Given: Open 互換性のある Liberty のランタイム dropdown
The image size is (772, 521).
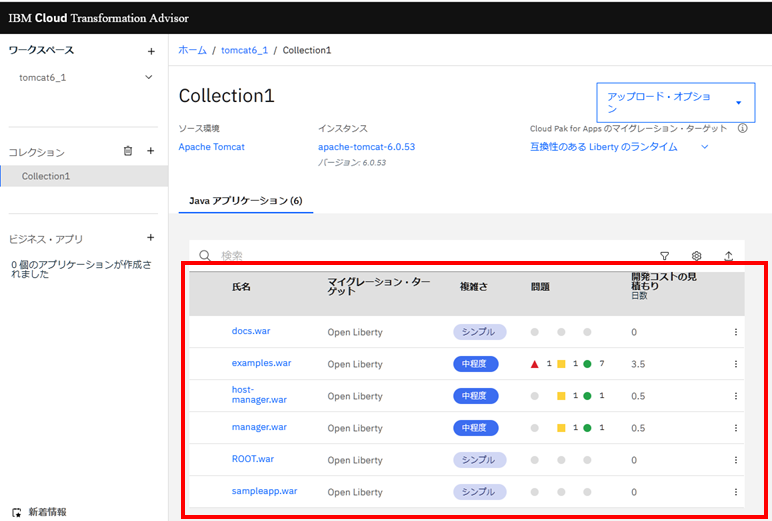Looking at the screenshot, I should tap(619, 147).
